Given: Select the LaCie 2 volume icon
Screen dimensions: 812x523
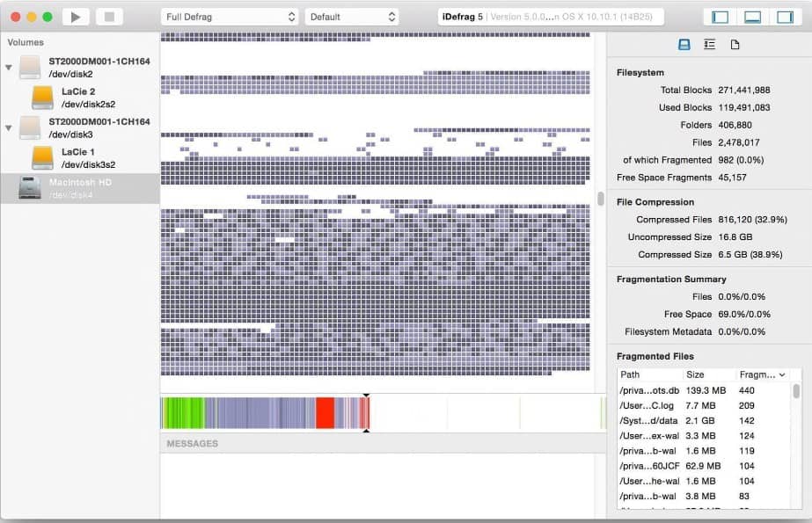Looking at the screenshot, I should (42, 98).
